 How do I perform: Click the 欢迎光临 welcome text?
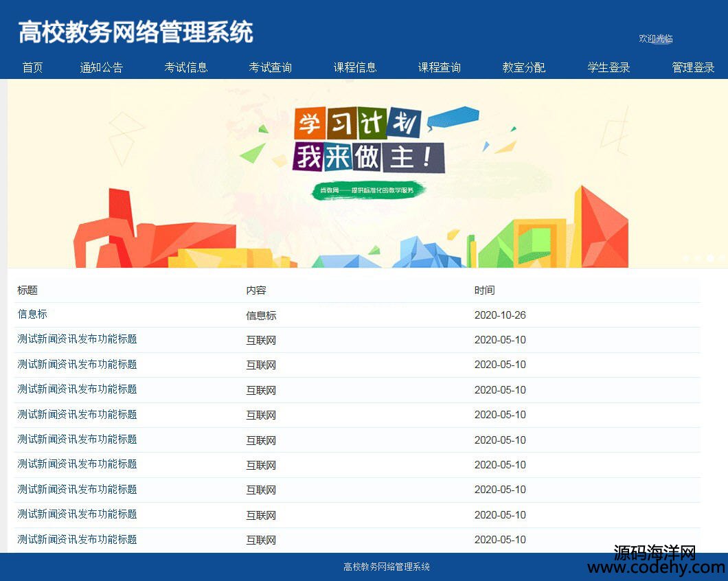coord(656,38)
